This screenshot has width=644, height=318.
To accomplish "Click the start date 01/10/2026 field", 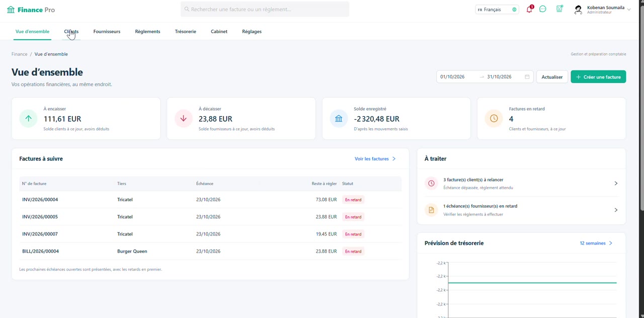I will point(452,77).
